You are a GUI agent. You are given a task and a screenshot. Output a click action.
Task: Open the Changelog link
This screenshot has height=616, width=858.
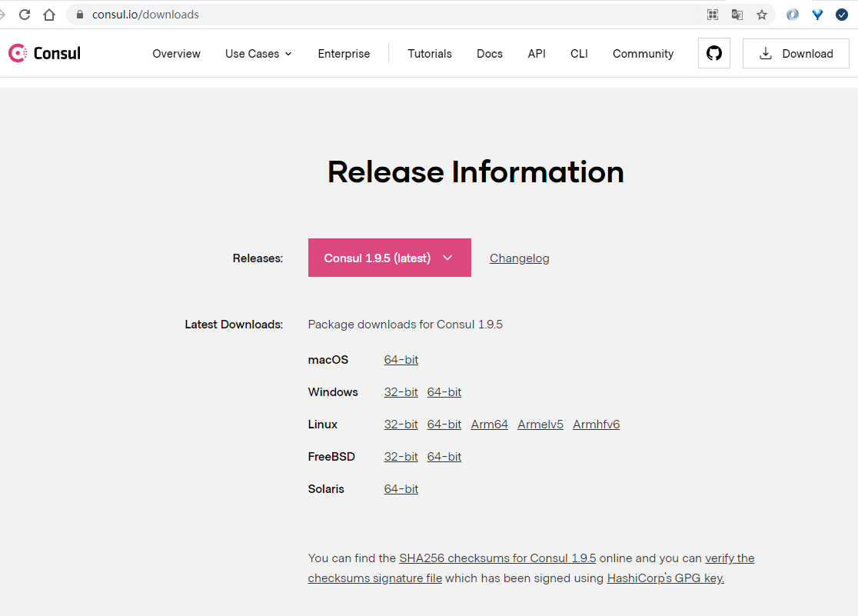[x=519, y=258]
